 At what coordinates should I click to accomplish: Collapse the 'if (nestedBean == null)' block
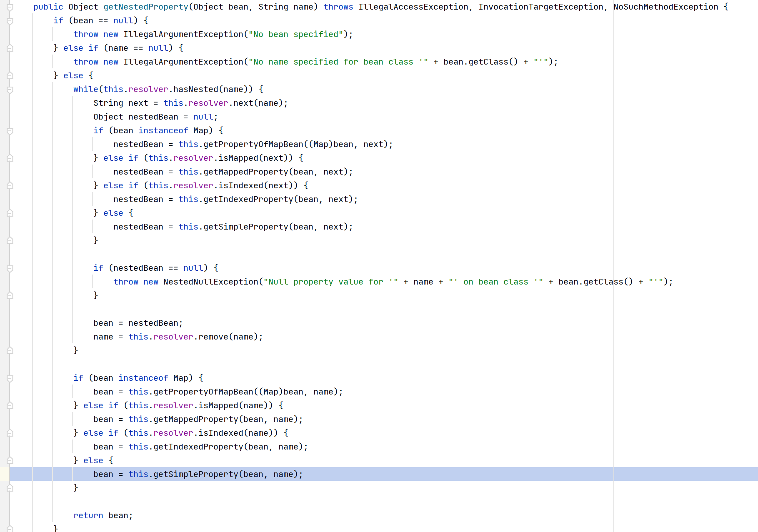(x=10, y=268)
